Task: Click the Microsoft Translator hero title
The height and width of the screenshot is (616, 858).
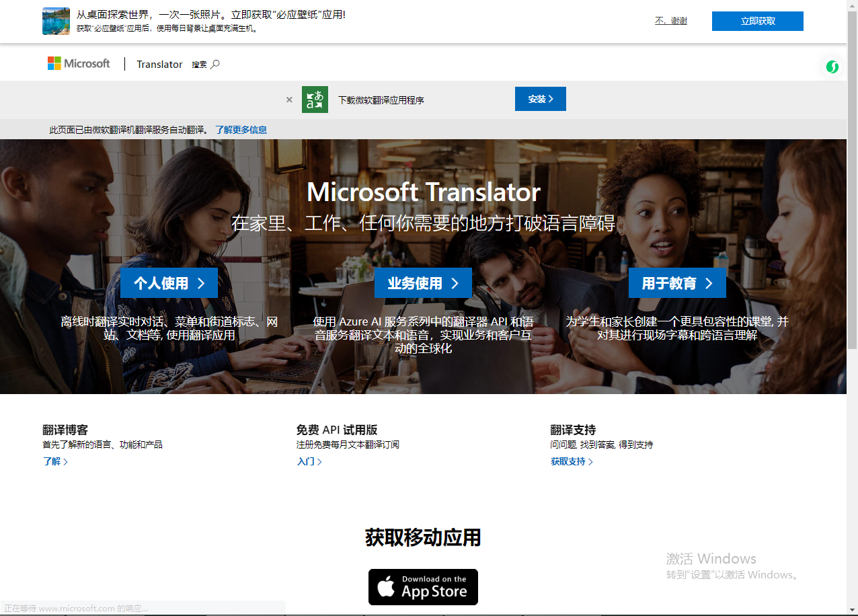Action: click(x=424, y=192)
